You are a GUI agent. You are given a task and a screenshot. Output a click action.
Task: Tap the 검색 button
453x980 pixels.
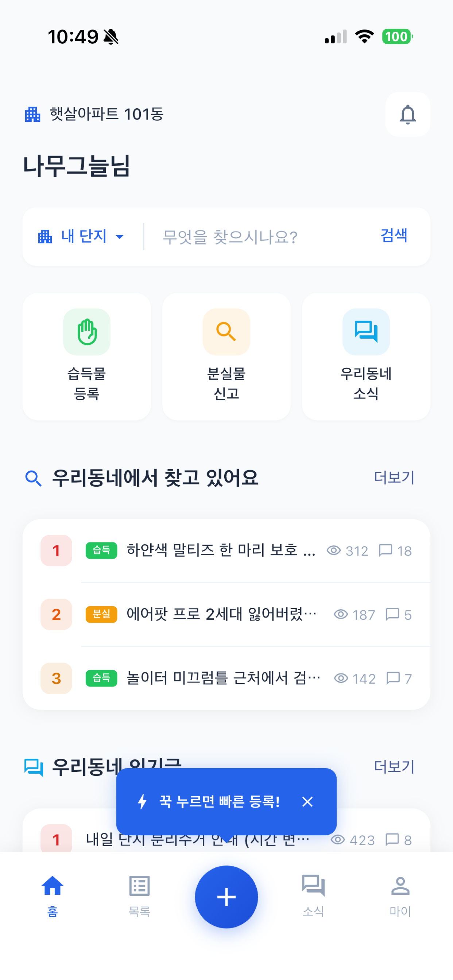[394, 235]
